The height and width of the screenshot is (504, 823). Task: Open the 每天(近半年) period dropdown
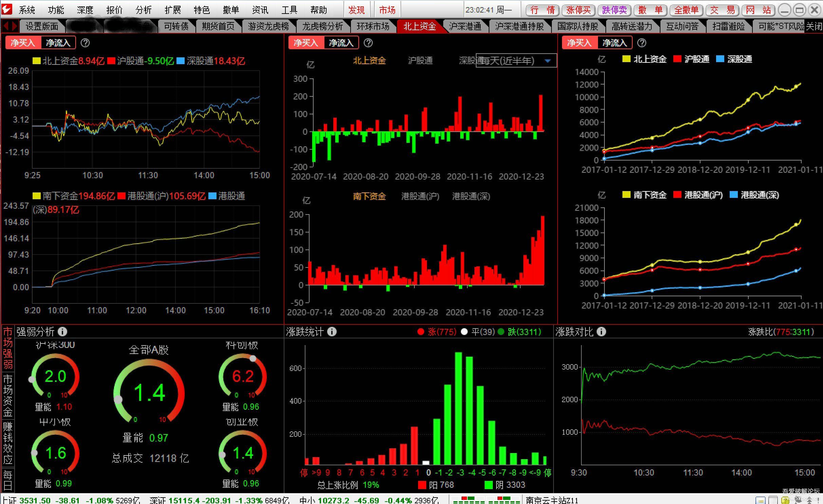click(547, 61)
